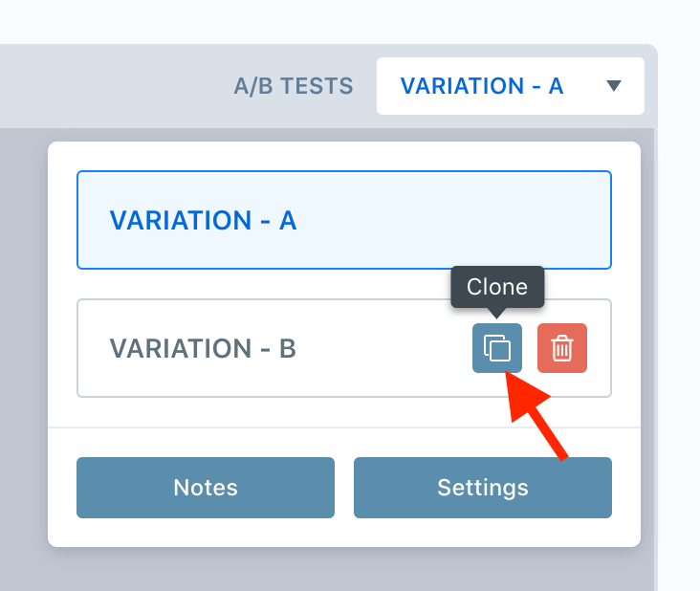Open the A/B test Settings
This screenshot has height=591, width=700.
point(483,488)
